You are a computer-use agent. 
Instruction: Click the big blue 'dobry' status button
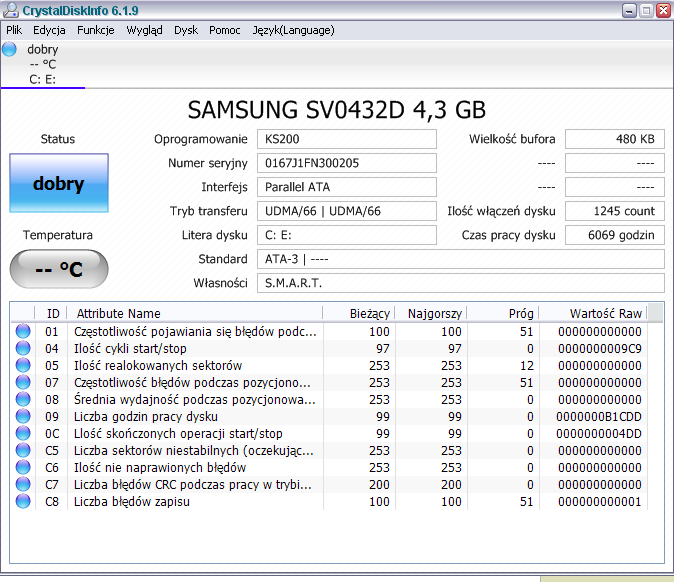coord(59,183)
